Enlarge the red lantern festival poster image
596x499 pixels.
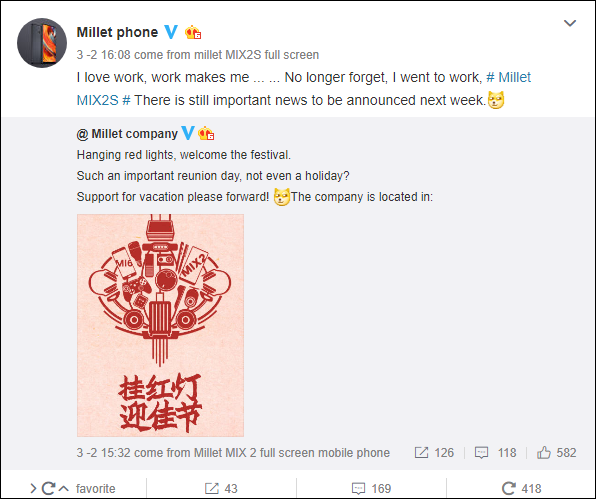click(x=160, y=325)
